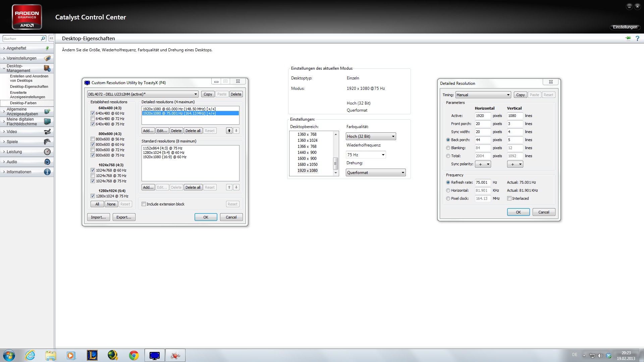
Task: Open Google Chrome from the taskbar
Action: 133,355
